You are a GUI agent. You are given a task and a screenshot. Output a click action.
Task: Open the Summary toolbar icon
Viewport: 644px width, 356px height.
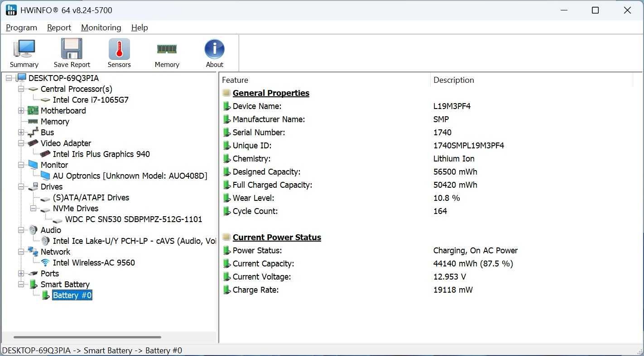point(24,49)
